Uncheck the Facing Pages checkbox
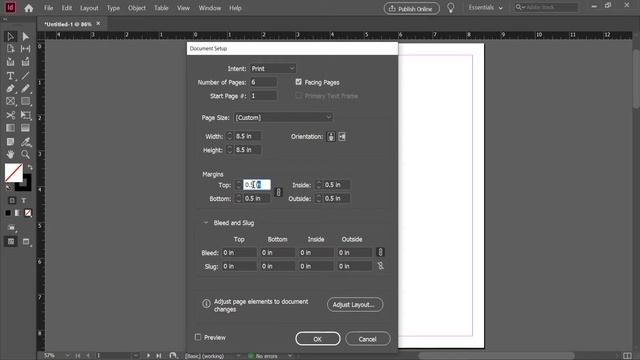Image resolution: width=640 pixels, height=360 pixels. 298,82
